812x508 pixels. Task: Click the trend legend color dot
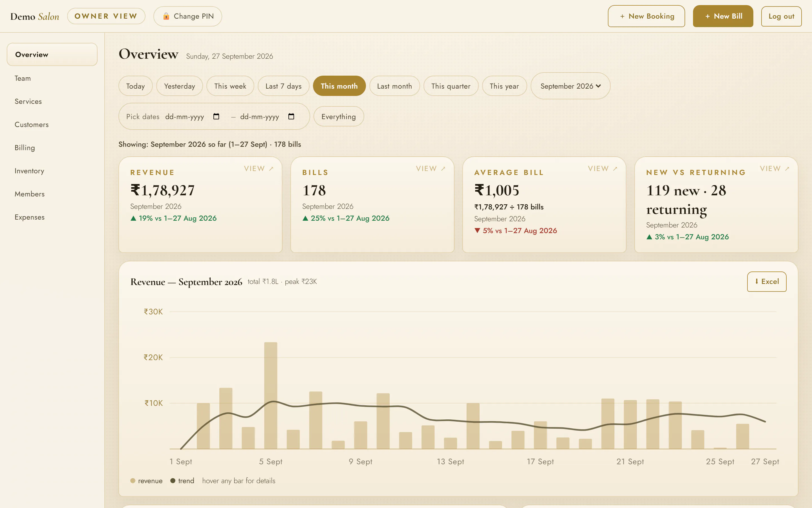(x=173, y=480)
